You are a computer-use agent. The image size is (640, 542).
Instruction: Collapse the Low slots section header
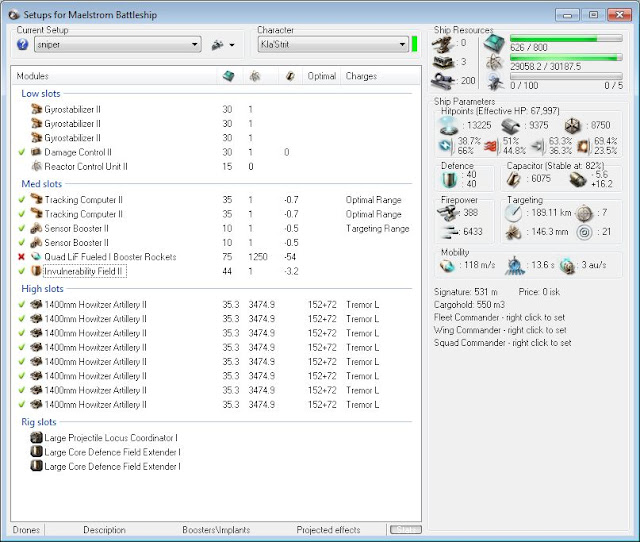click(41, 93)
